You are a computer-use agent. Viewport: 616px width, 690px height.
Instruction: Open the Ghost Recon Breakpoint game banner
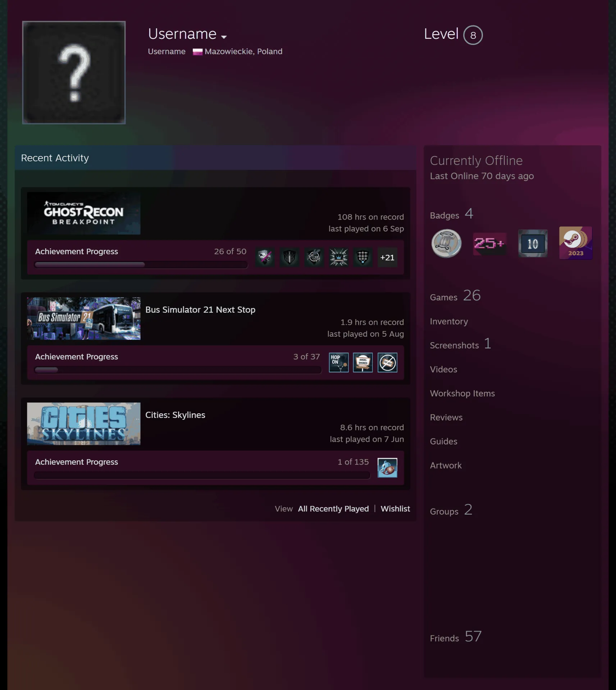coord(84,213)
